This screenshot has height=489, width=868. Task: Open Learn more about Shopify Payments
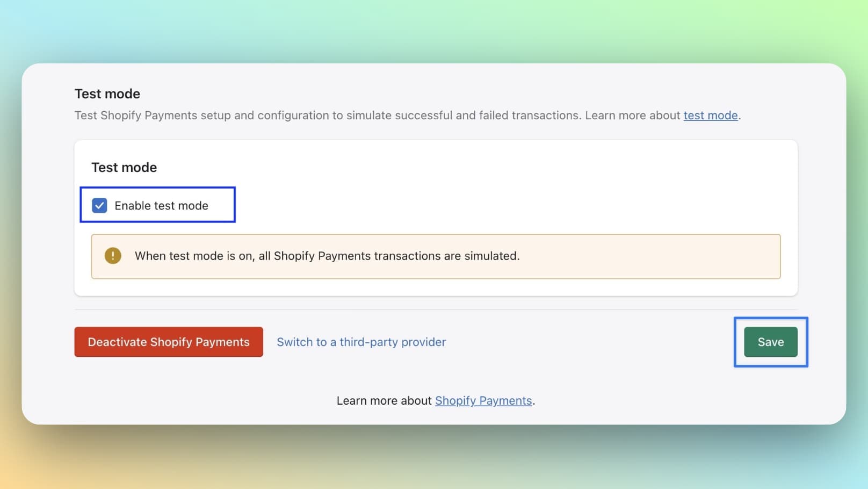coord(482,400)
